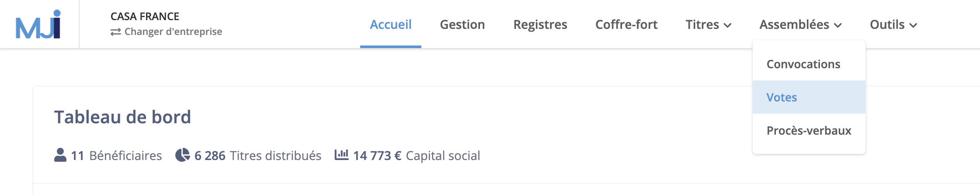This screenshot has height=195, width=980.
Task: Click the 6 286 Titres distribués statistic
Action: [248, 155]
